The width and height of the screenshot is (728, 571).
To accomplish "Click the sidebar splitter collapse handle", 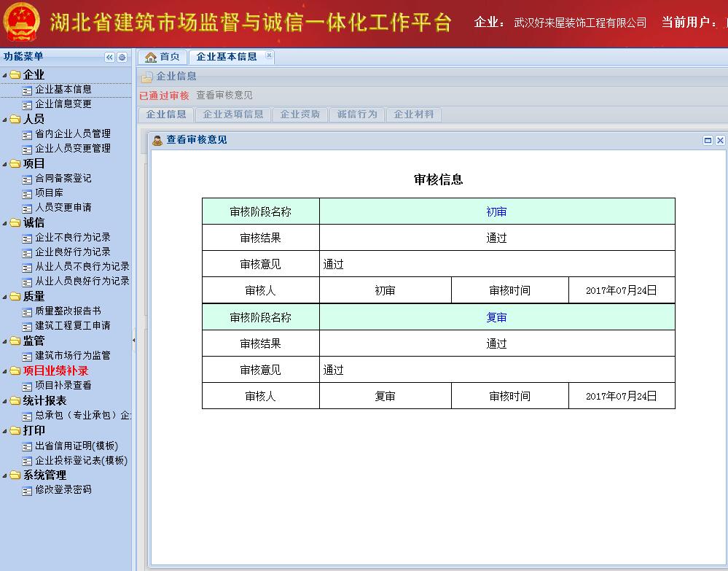I will [x=133, y=341].
